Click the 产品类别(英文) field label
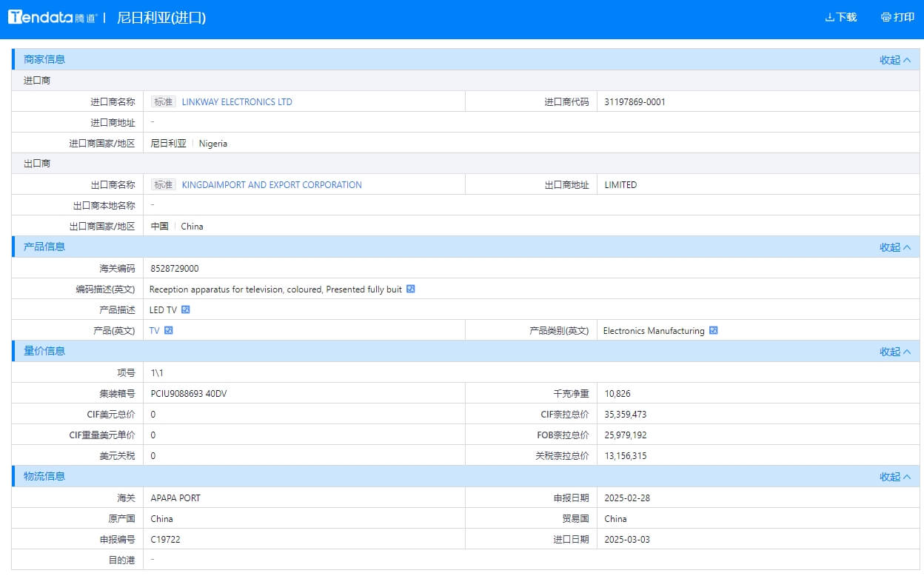Viewport: 924px width, 576px height. tap(560, 331)
